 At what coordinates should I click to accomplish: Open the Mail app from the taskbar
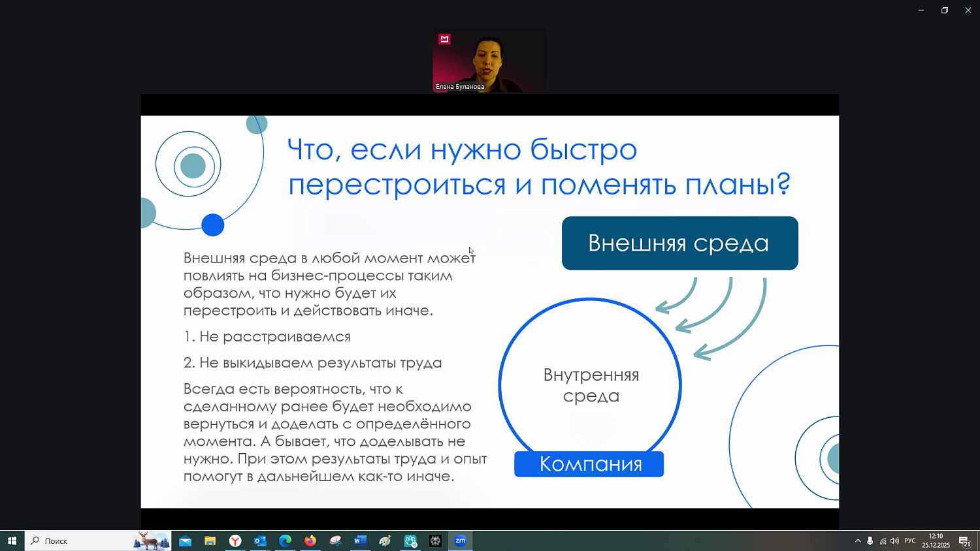tap(185, 541)
